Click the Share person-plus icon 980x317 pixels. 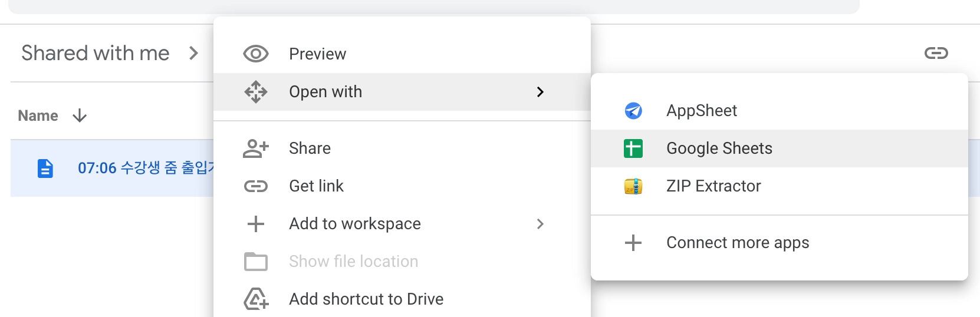[x=255, y=148]
